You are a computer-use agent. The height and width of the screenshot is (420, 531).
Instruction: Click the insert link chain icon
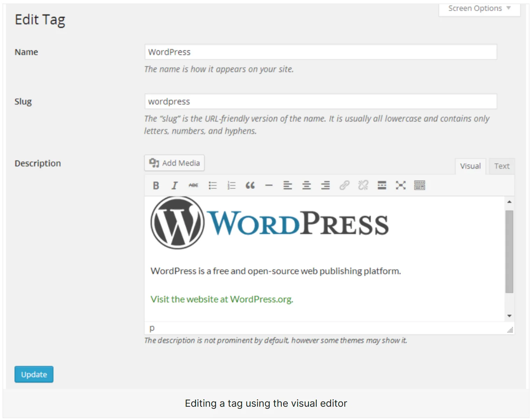point(344,185)
